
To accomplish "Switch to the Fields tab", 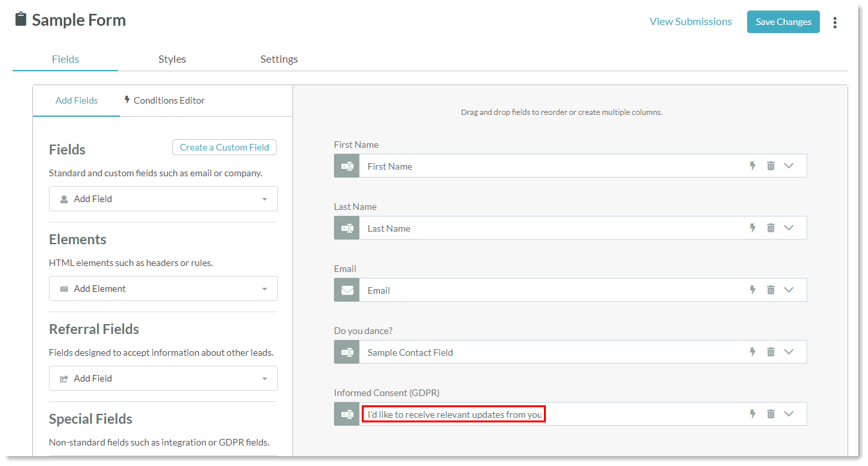I will (x=65, y=59).
